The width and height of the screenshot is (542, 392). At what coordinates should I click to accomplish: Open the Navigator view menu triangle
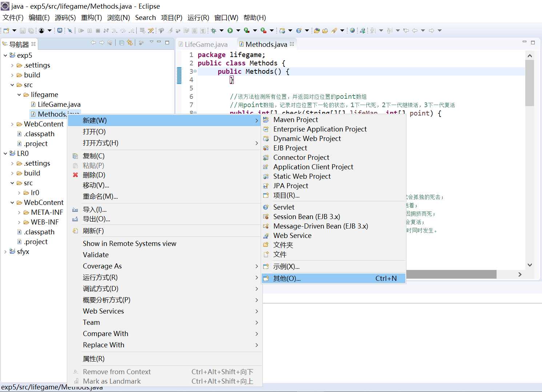tap(152, 43)
